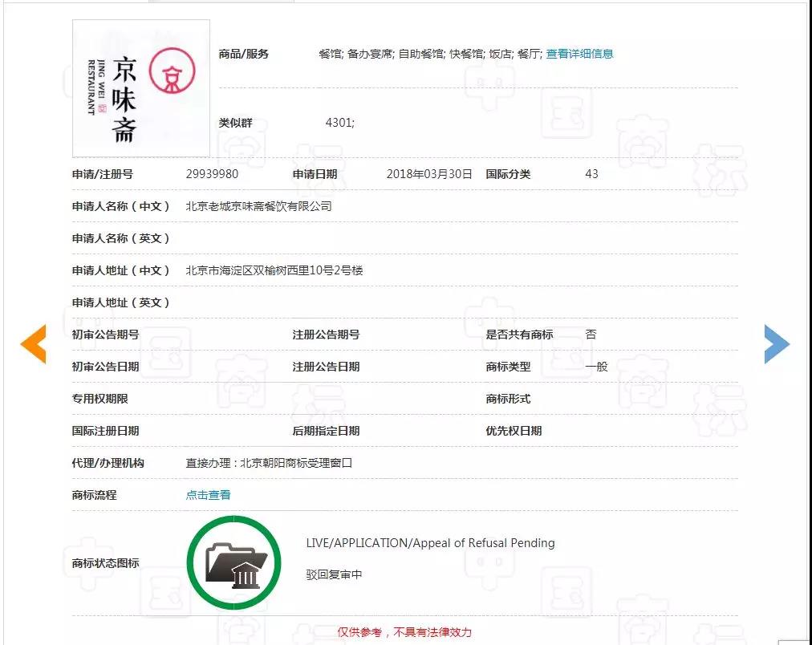Click the green trademark status folder icon

pos(233,563)
